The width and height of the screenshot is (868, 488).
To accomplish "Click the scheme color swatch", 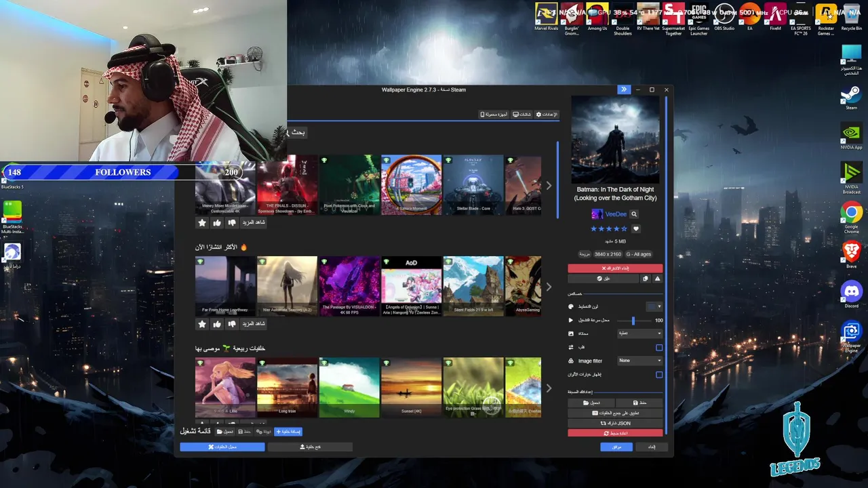I will pyautogui.click(x=650, y=306).
